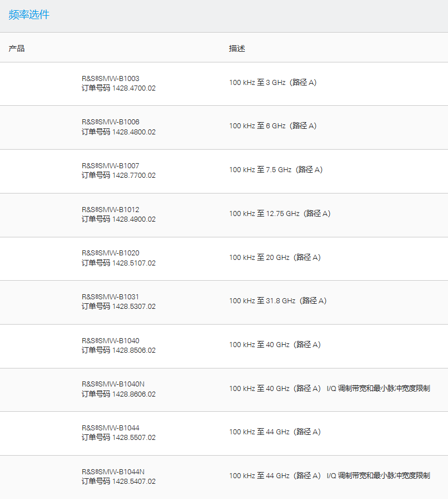The image size is (448, 499).
Task: Select product name R&S®SMW-B1031
Action: (x=110, y=297)
